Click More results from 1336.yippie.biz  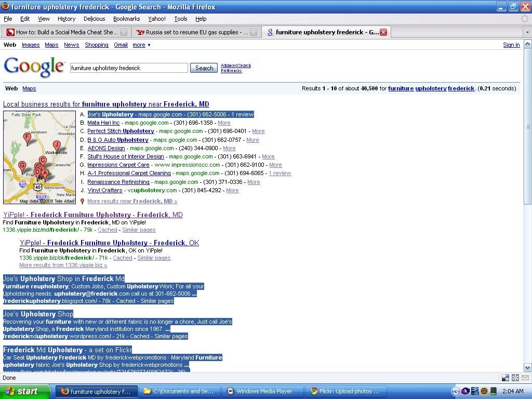coord(63,265)
